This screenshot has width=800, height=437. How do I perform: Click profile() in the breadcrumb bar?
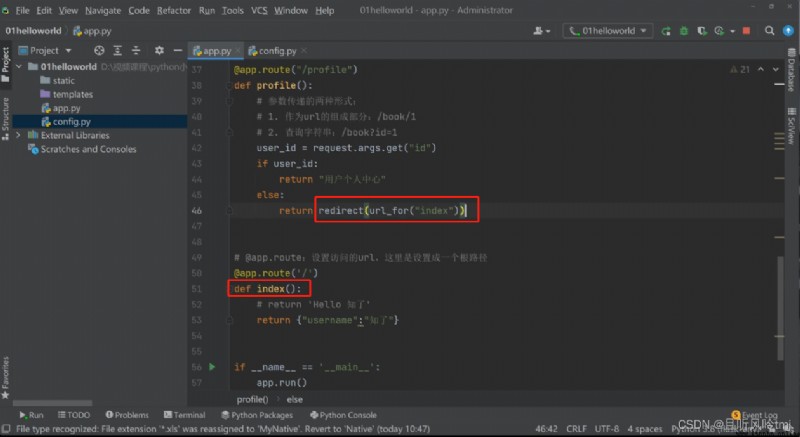pyautogui.click(x=252, y=399)
